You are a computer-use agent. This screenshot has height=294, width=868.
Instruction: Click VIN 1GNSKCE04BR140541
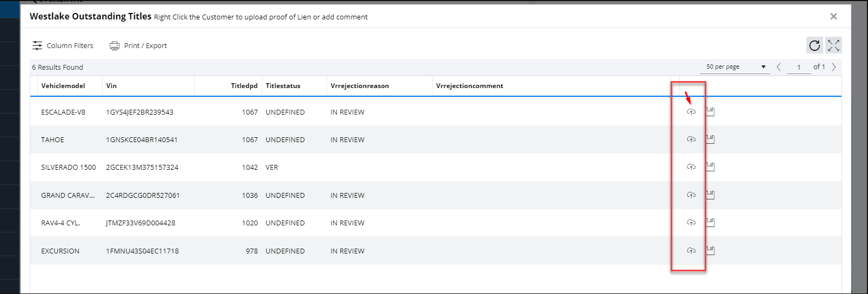(142, 140)
